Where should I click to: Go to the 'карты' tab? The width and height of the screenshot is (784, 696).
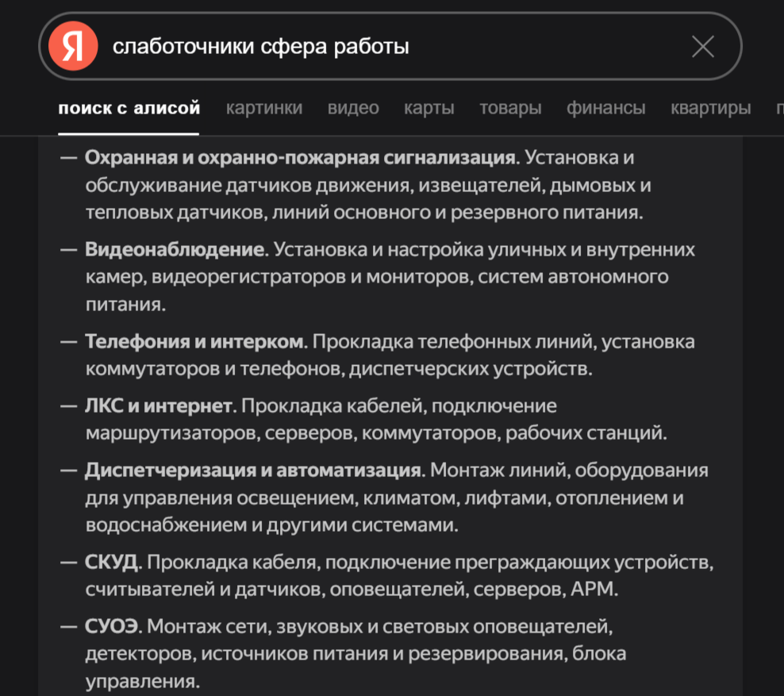[429, 107]
